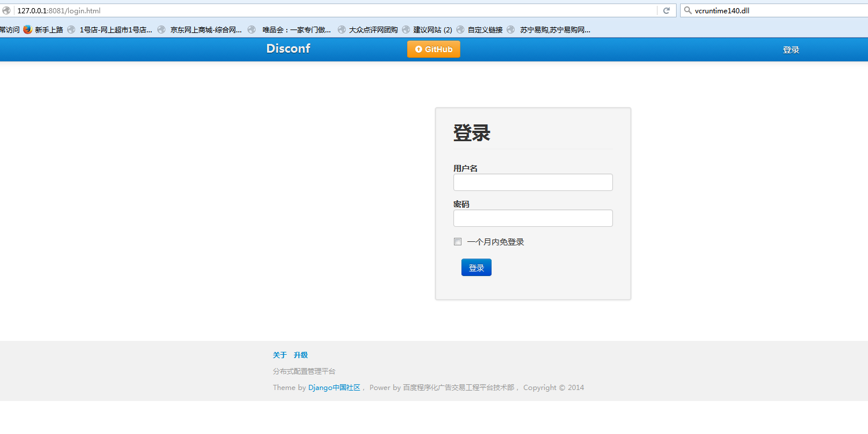Open the Firefox 新手上路 bookmark
This screenshot has width=868, height=434.
43,30
